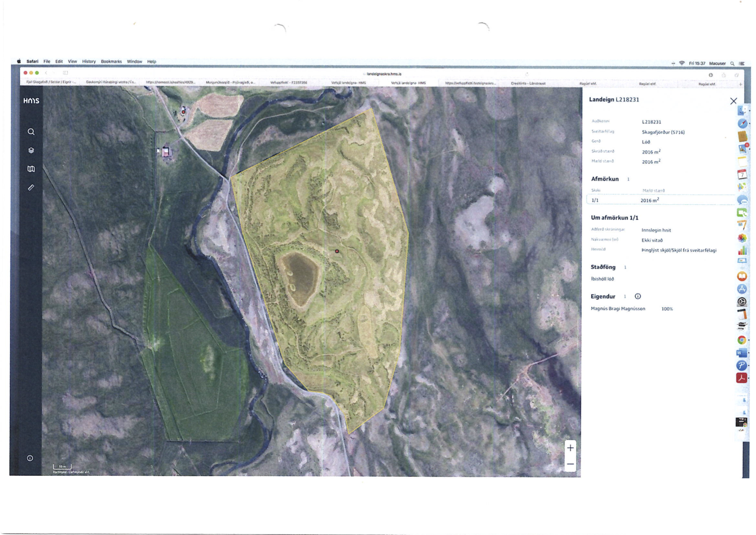This screenshot has height=535, width=756.
Task: Click the landeignaskra.hms.is address bar
Action: pyautogui.click(x=384, y=74)
